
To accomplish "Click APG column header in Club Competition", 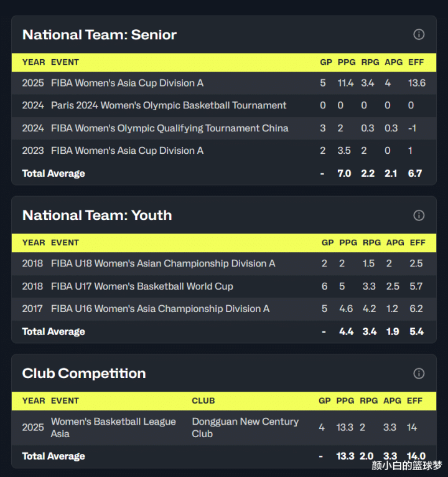I will click(x=393, y=401).
